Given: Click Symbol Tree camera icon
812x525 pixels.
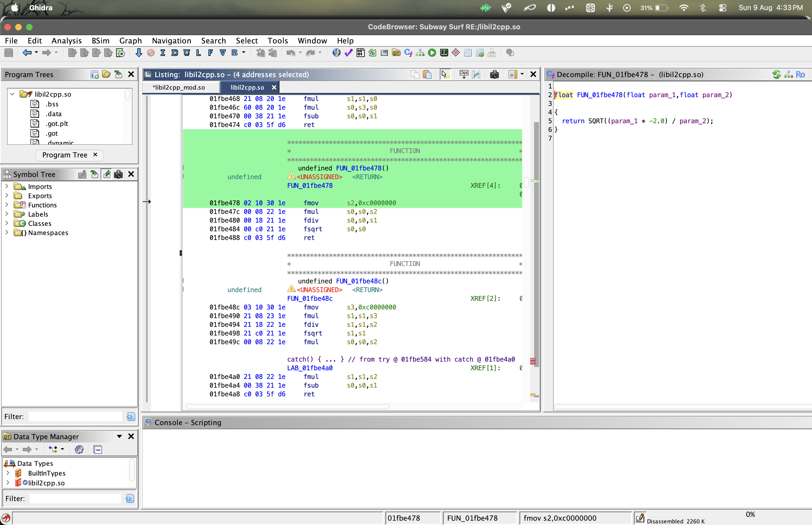Looking at the screenshot, I should (118, 174).
